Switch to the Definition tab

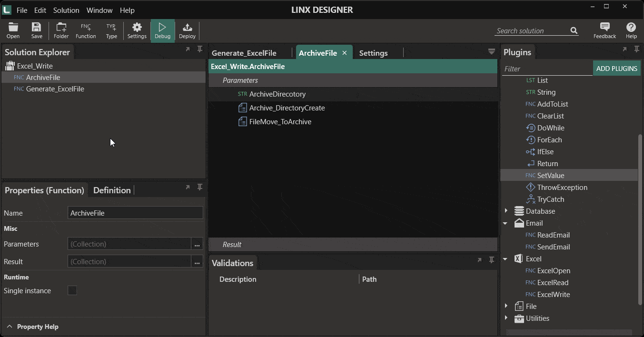coord(112,190)
